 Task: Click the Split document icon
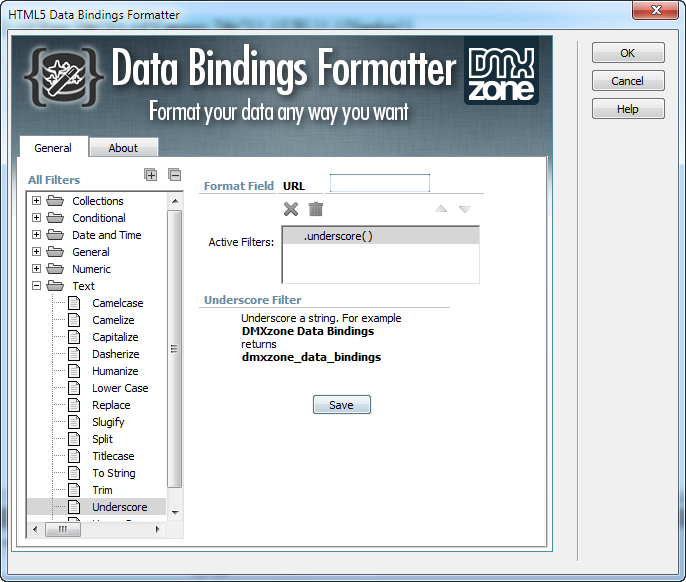click(x=74, y=439)
